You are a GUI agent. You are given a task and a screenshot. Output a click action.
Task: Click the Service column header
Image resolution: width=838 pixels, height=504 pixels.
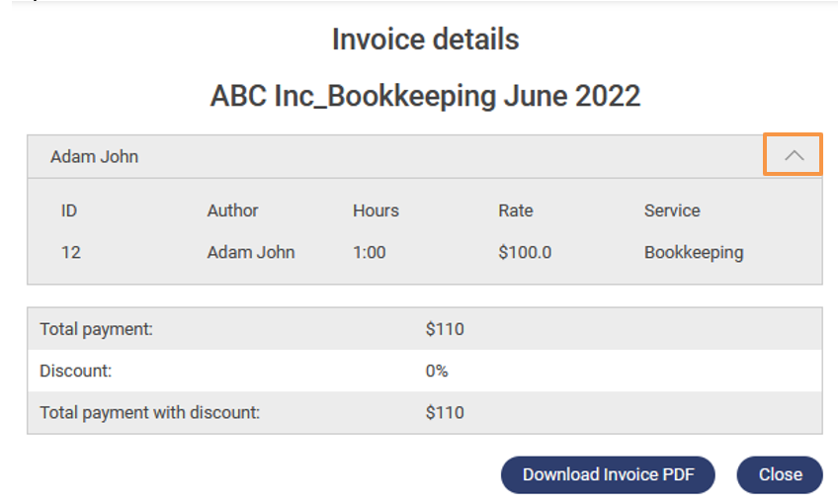click(x=672, y=210)
